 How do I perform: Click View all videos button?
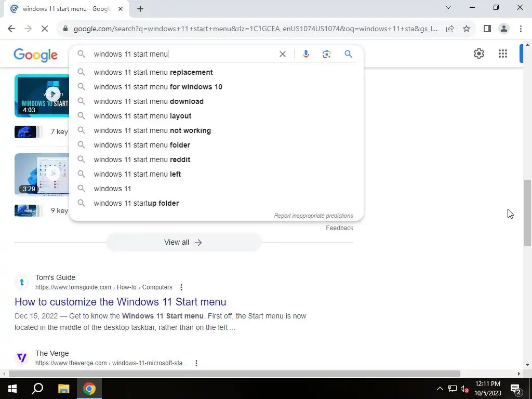[x=183, y=242]
